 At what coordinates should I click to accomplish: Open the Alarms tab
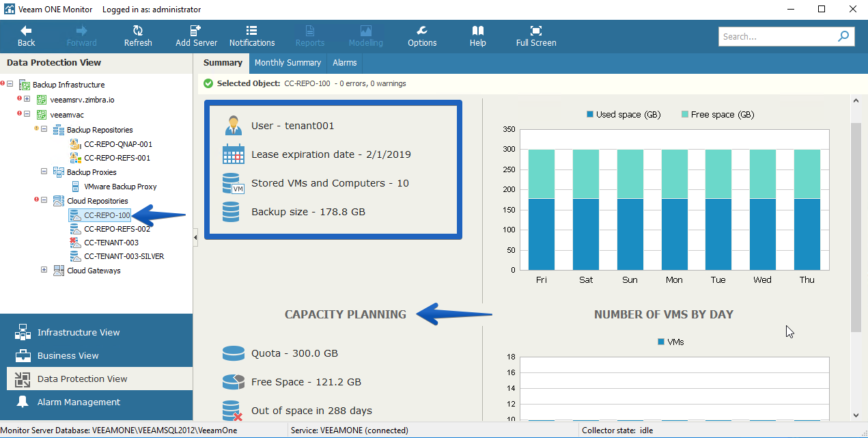[345, 62]
